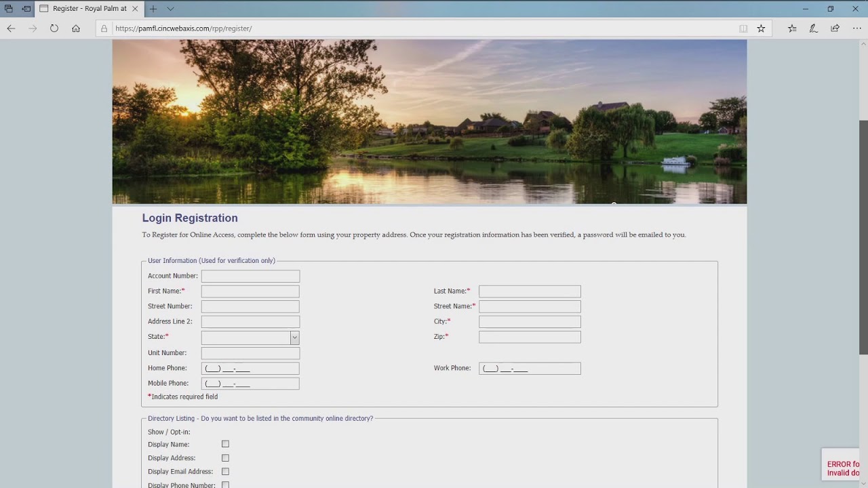This screenshot has width=868, height=488.
Task: Reload the page with the refresh icon
Action: coord(54,28)
